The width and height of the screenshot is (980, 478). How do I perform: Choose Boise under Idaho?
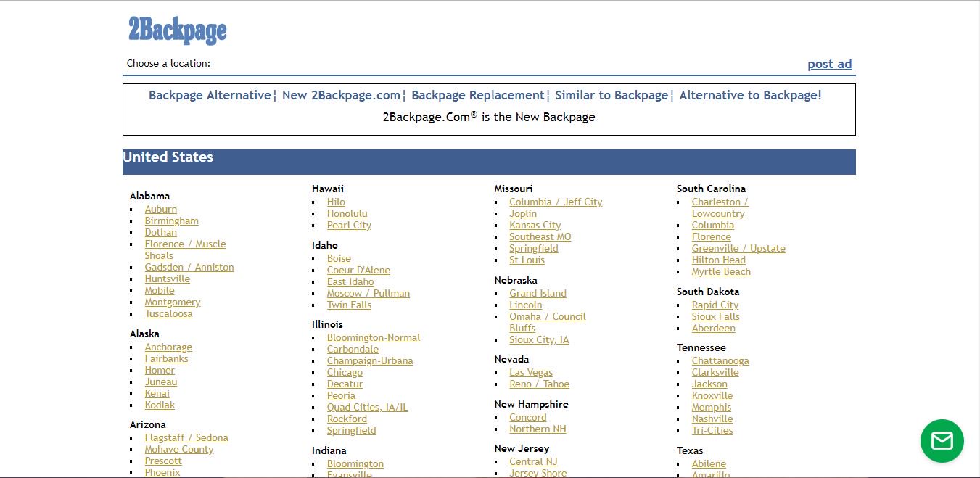339,258
